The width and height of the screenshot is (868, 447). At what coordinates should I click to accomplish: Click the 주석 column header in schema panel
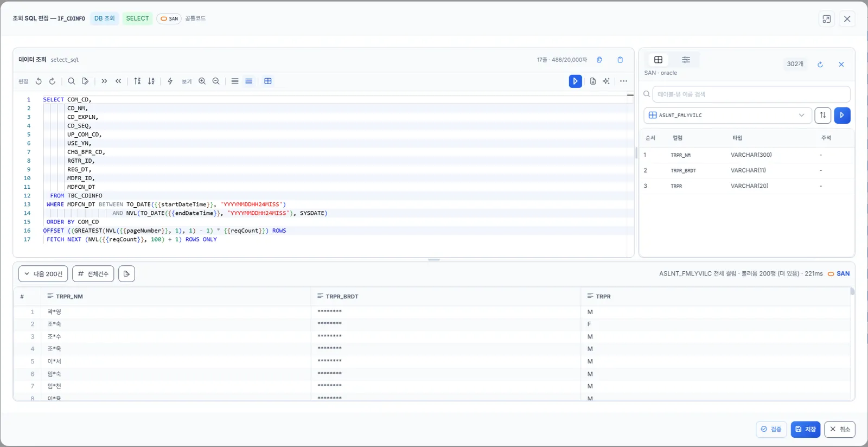point(826,138)
